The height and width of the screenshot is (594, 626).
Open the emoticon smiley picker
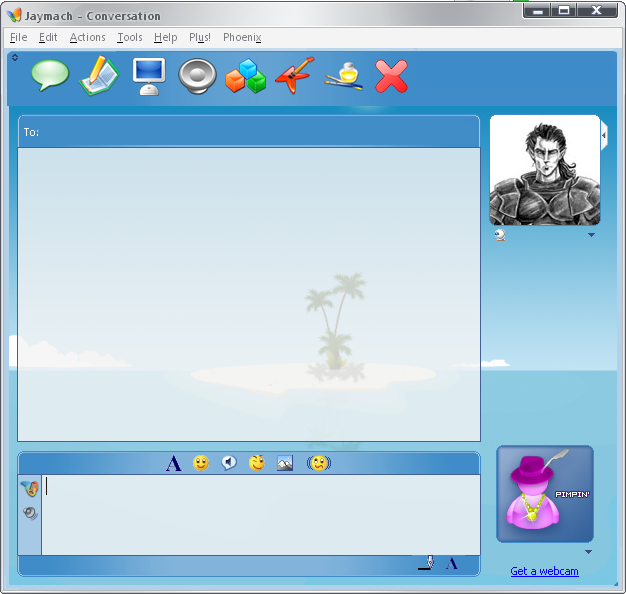pos(201,463)
